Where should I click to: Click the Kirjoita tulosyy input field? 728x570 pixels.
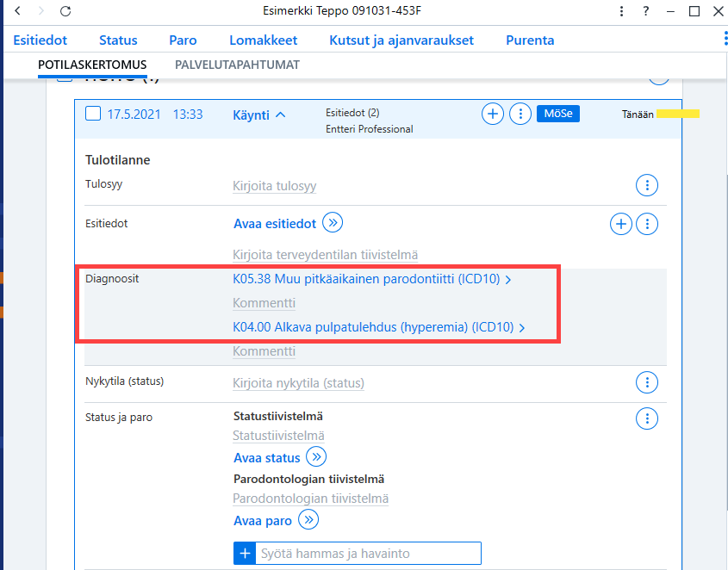tap(274, 186)
